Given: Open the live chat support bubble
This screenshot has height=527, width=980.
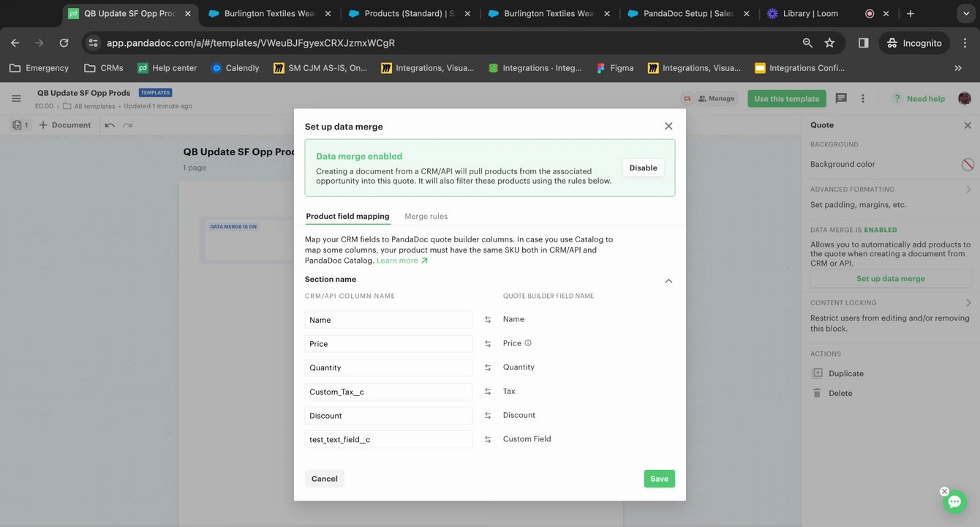Looking at the screenshot, I should 954,502.
